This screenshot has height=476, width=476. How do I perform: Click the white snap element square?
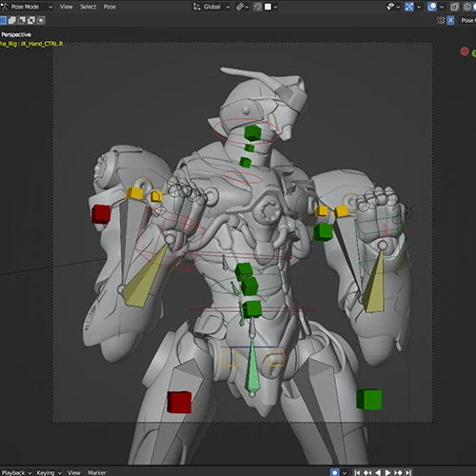point(268,7)
